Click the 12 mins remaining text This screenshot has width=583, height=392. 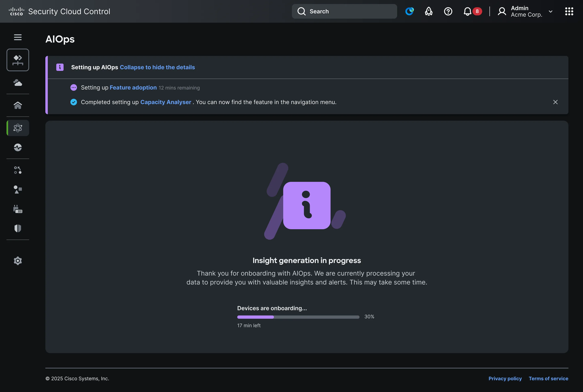[x=179, y=88]
